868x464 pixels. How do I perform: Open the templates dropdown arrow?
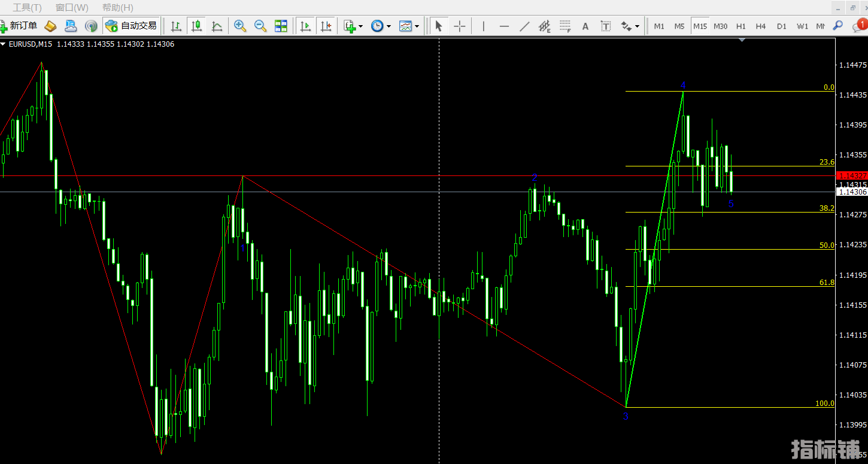[x=417, y=26]
